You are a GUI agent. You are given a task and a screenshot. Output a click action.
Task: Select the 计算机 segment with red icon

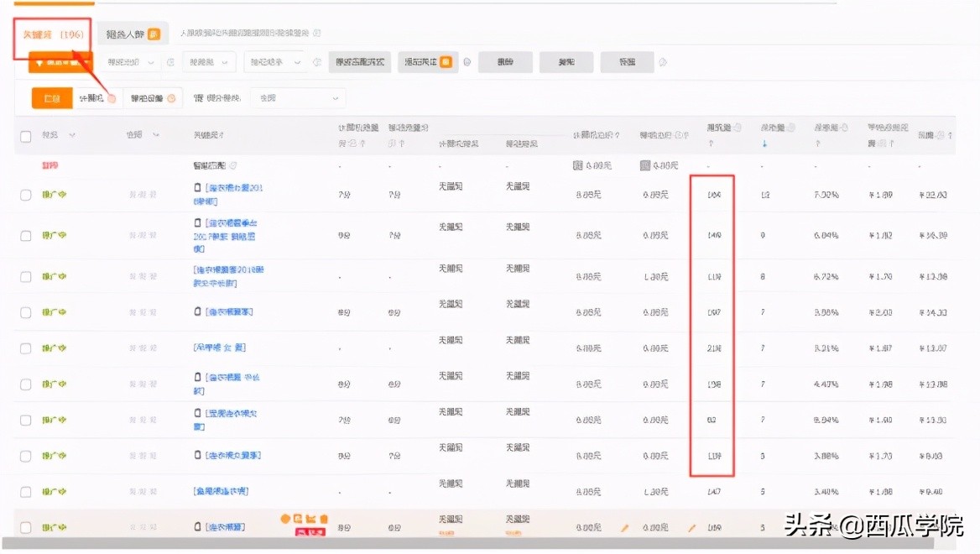point(96,98)
